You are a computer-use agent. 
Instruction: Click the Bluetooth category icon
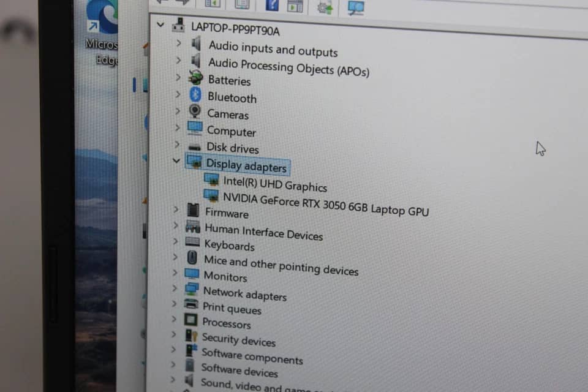(x=195, y=94)
